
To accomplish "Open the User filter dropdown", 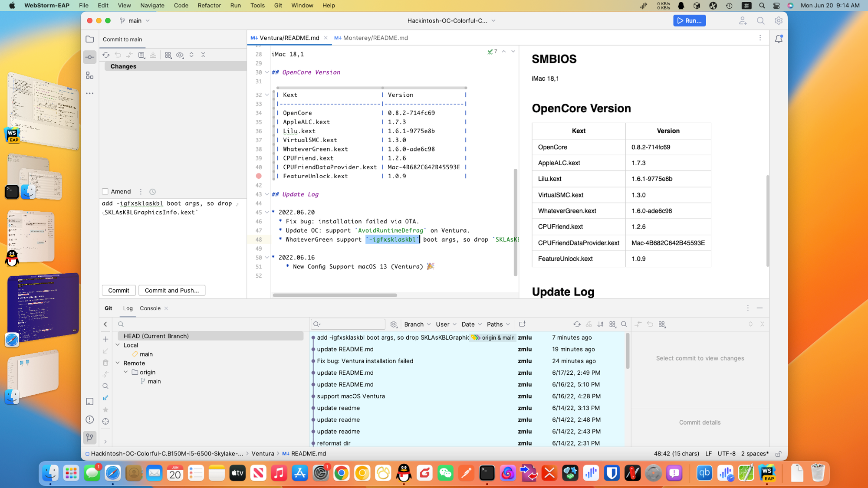I will [446, 324].
